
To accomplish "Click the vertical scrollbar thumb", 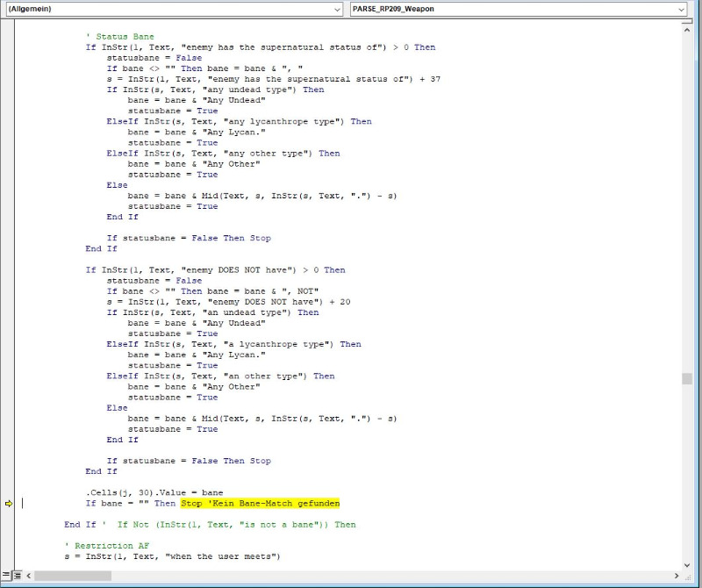I will [x=687, y=378].
